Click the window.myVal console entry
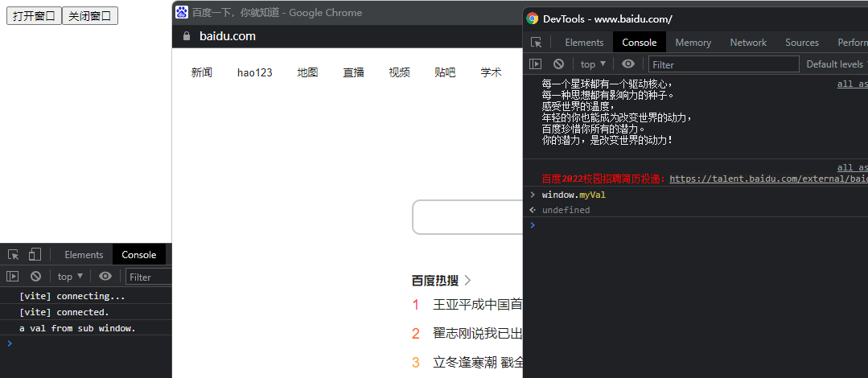 pos(574,195)
